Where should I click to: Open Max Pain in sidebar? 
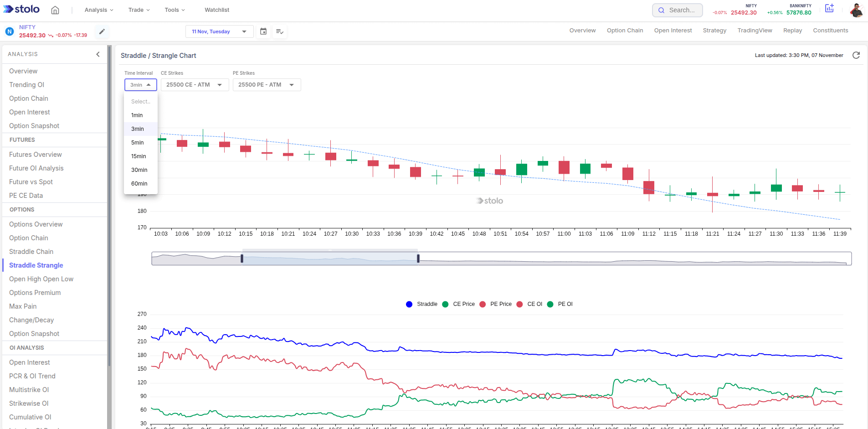coord(23,306)
